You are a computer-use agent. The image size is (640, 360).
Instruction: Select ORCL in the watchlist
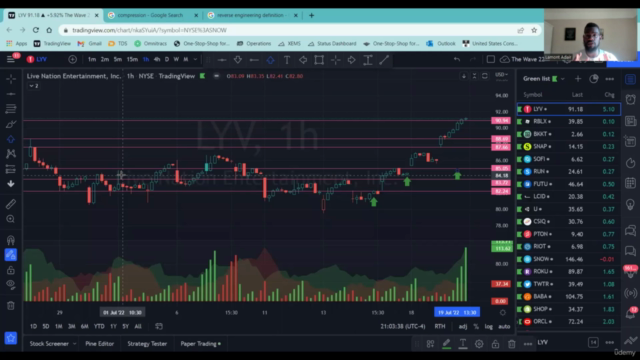coord(569,322)
